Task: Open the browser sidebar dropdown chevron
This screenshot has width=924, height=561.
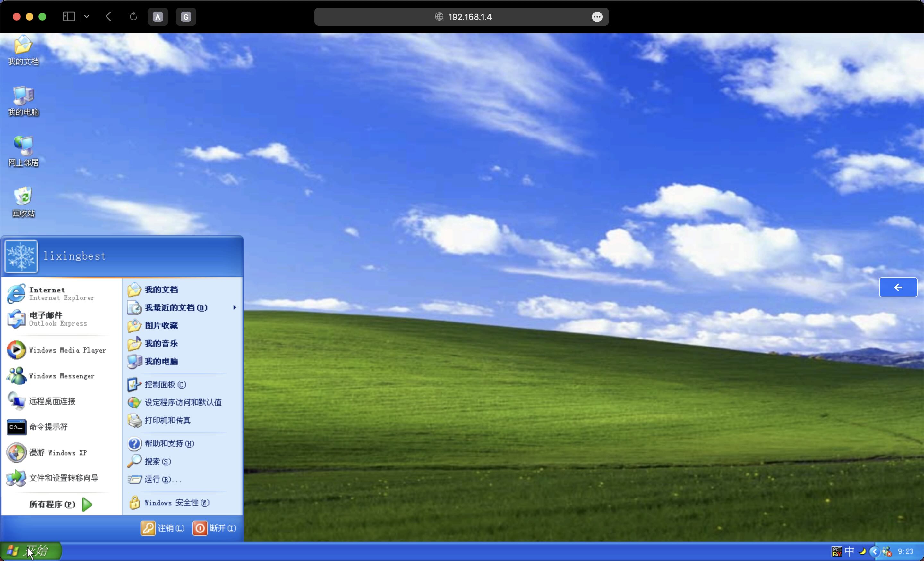Action: coord(87,16)
